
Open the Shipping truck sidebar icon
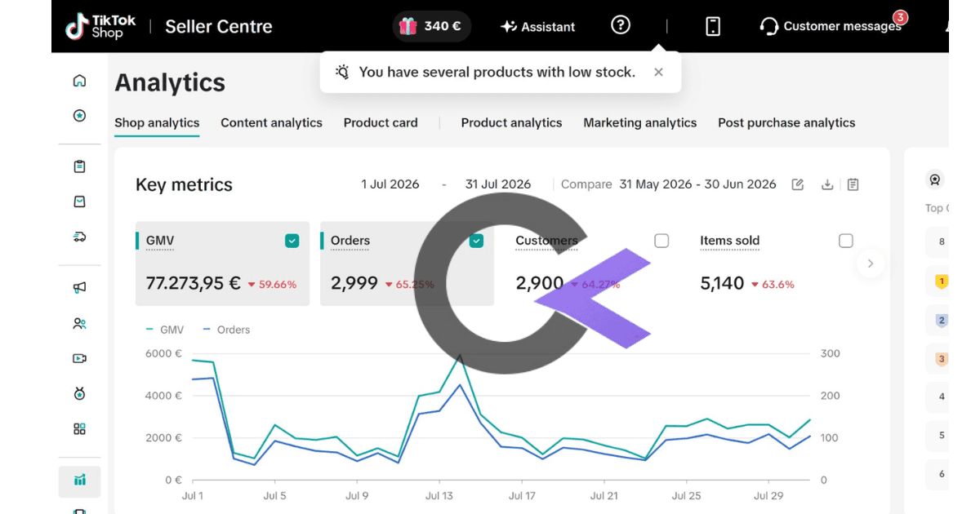[x=79, y=237]
